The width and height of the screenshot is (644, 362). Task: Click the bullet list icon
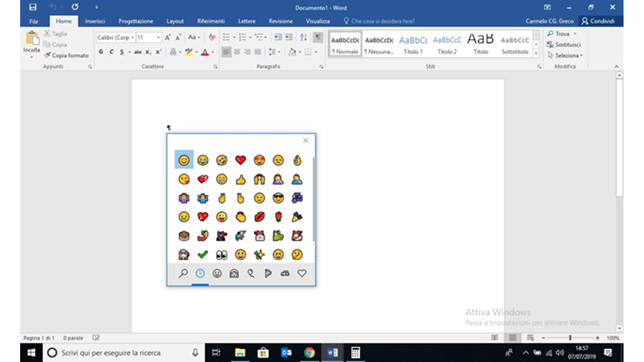[226, 37]
